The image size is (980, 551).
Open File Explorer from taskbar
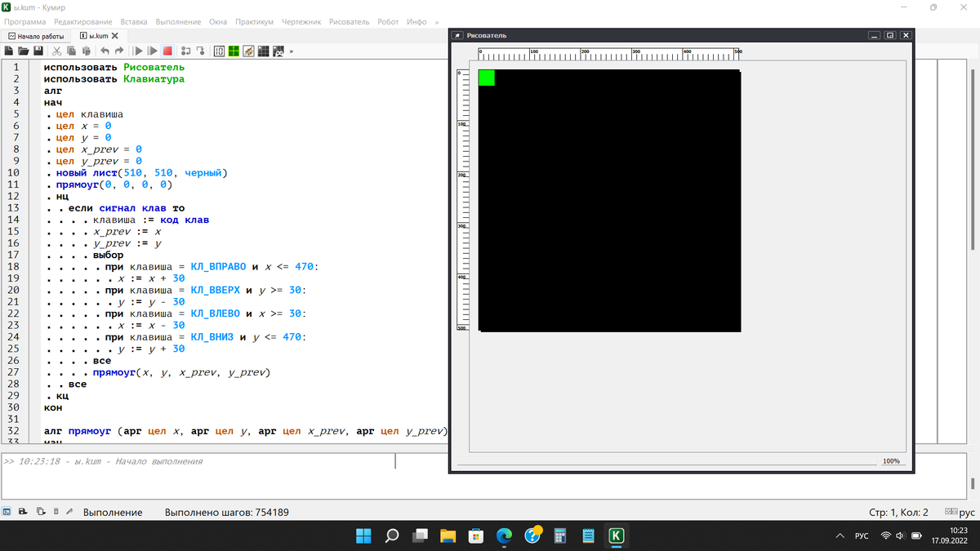(x=448, y=535)
